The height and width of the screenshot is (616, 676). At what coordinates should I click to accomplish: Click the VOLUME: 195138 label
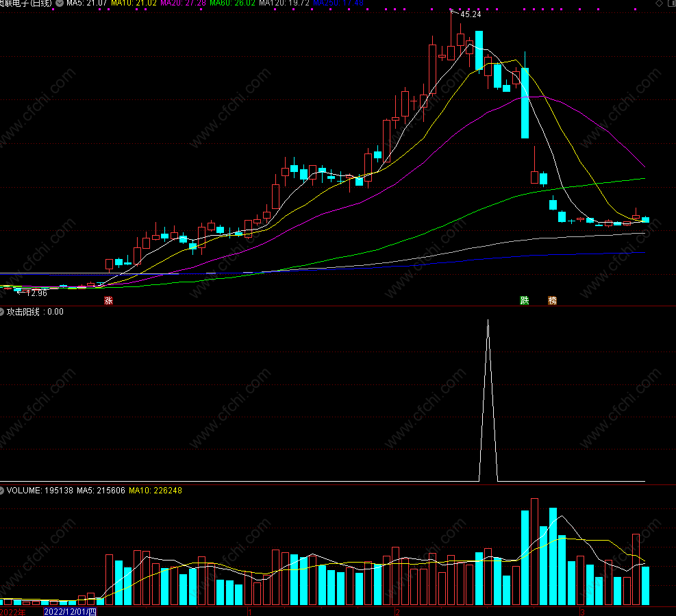tap(40, 491)
